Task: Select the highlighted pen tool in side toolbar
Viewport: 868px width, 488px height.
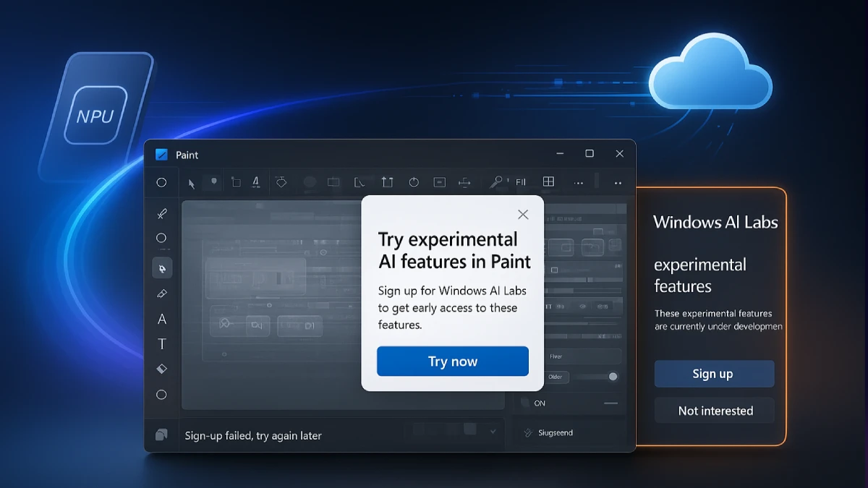Action: (162, 267)
